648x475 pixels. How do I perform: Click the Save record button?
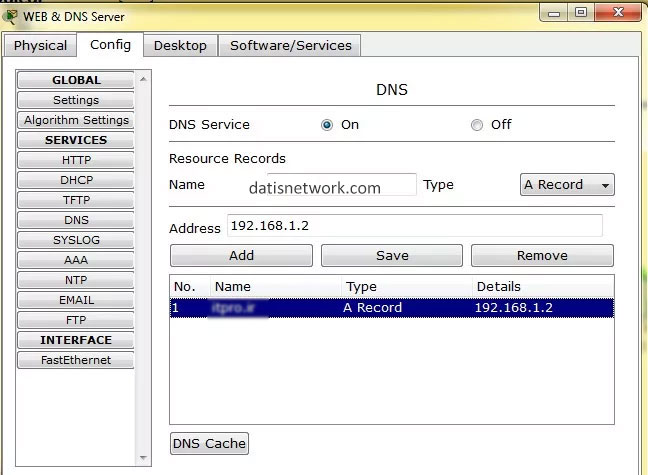tap(392, 255)
